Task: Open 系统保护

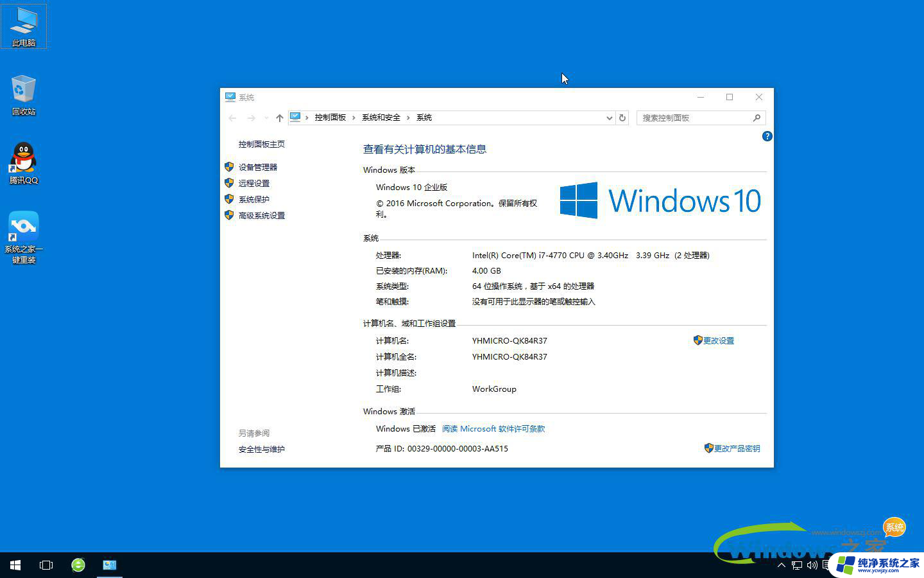Action: [254, 199]
